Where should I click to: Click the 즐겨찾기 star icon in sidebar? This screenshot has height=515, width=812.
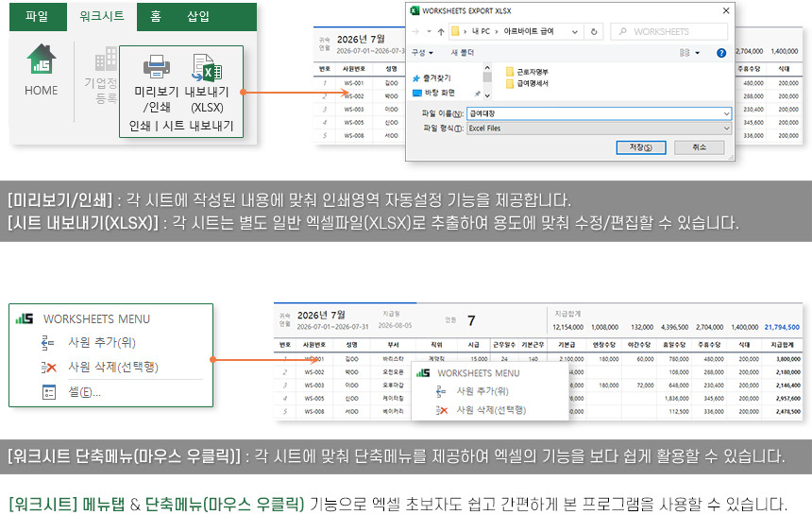click(x=417, y=77)
